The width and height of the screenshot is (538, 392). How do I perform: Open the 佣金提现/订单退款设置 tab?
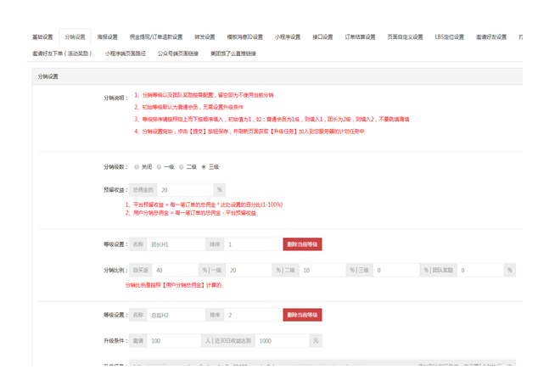pos(156,37)
